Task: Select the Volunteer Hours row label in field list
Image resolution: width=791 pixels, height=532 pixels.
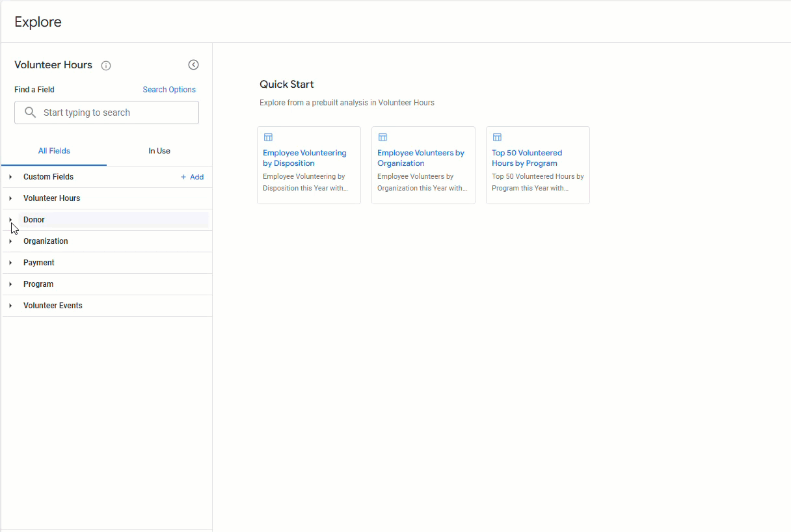Action: 52,198
